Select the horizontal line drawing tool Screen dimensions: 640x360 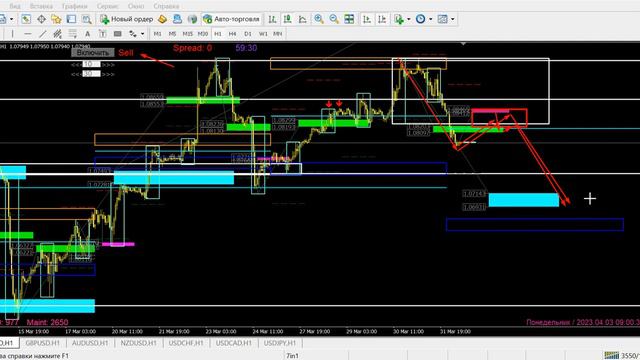pyautogui.click(x=27, y=34)
